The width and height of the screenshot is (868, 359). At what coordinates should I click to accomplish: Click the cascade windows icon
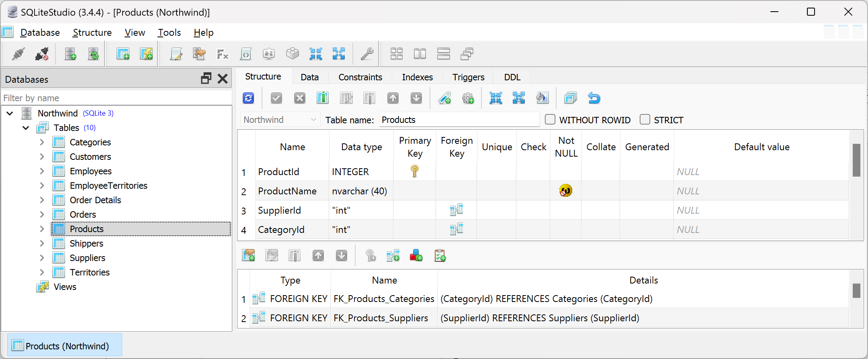[x=467, y=54]
